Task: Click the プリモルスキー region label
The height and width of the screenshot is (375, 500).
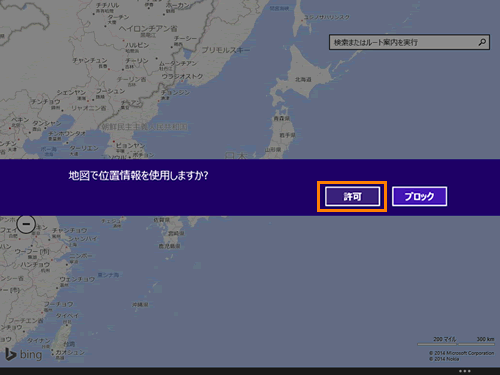Action: coord(226,50)
